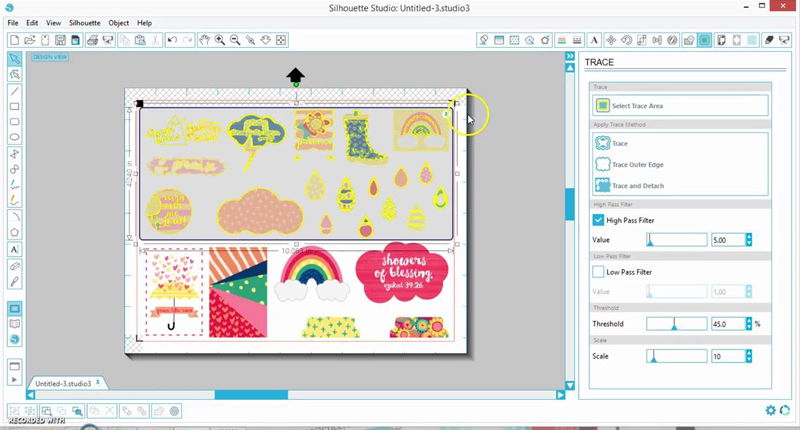Select the Pan hand tool

(x=204, y=40)
